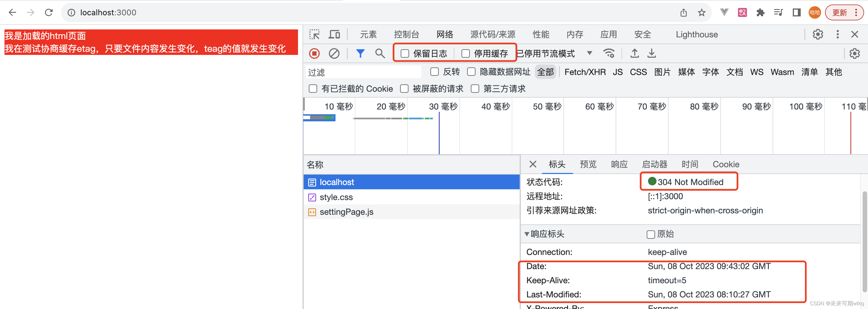The image size is (868, 309).
Task: Show the 响应 tab of request
Action: [619, 164]
